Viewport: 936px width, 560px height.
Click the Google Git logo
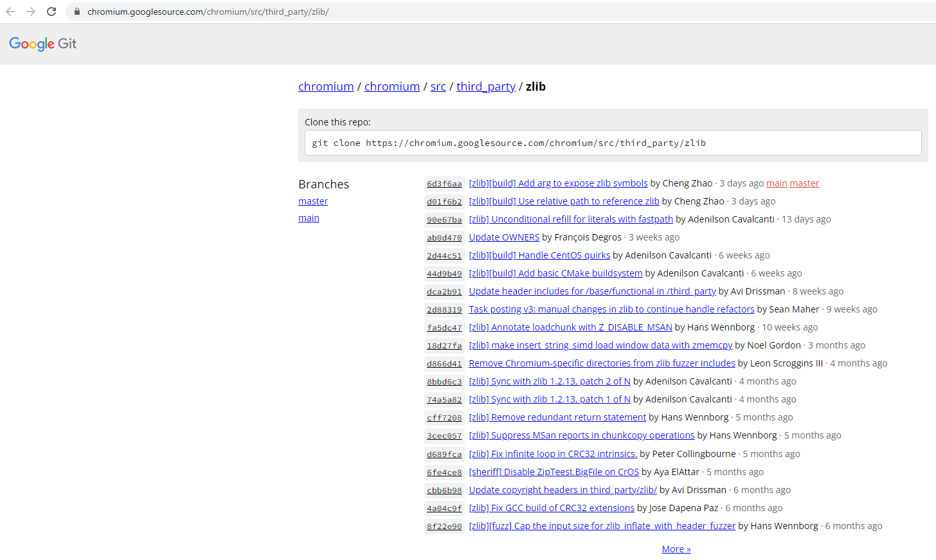click(42, 44)
